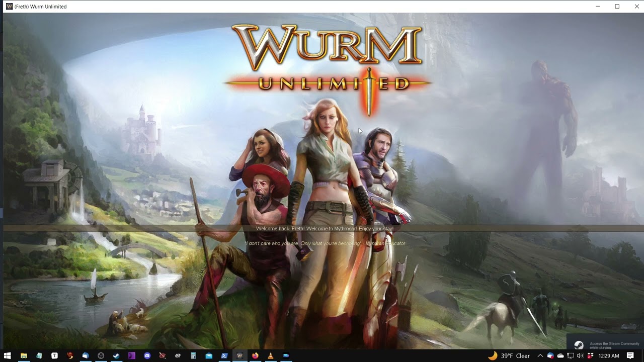Open the purple app taskbar icon
The height and width of the screenshot is (362, 644).
[131, 355]
